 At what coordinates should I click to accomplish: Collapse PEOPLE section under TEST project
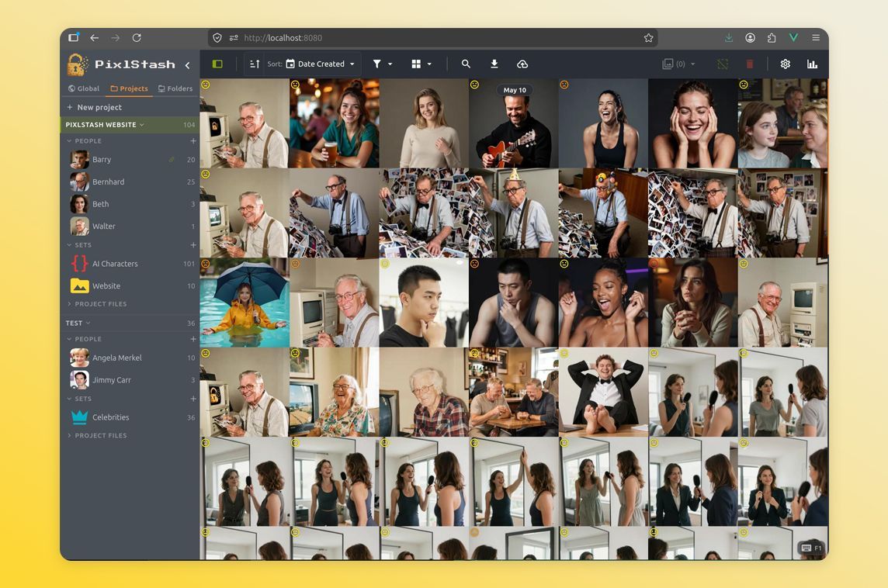click(x=84, y=339)
